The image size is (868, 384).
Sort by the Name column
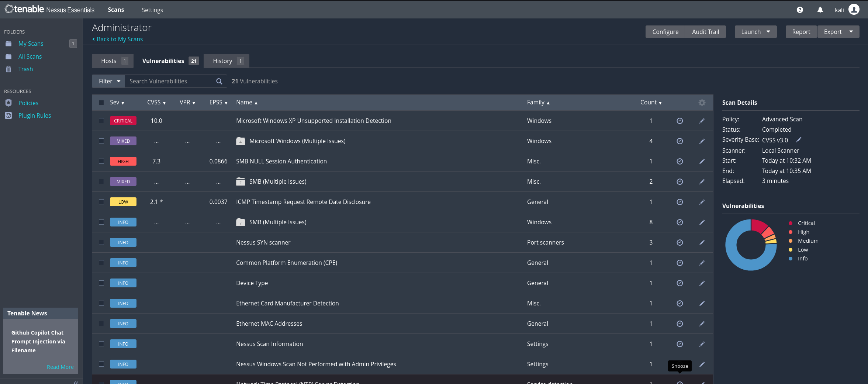click(247, 103)
